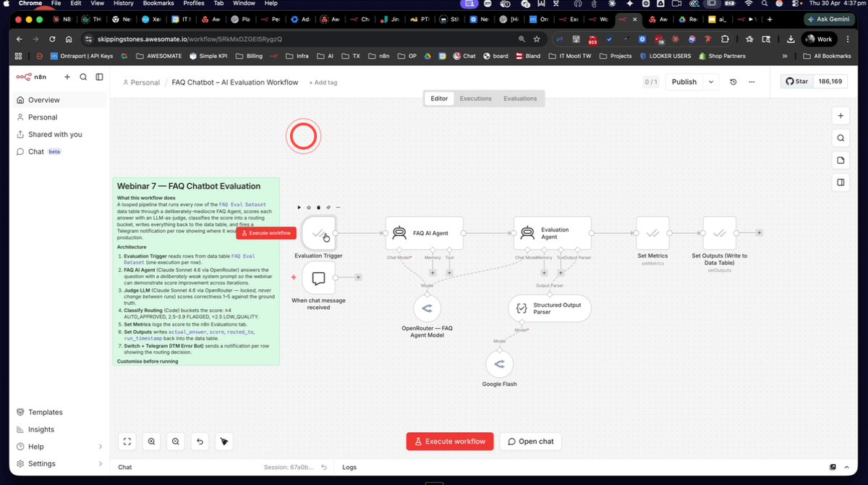
Task: Tidy up workflow with the broom icon
Action: [224, 441]
